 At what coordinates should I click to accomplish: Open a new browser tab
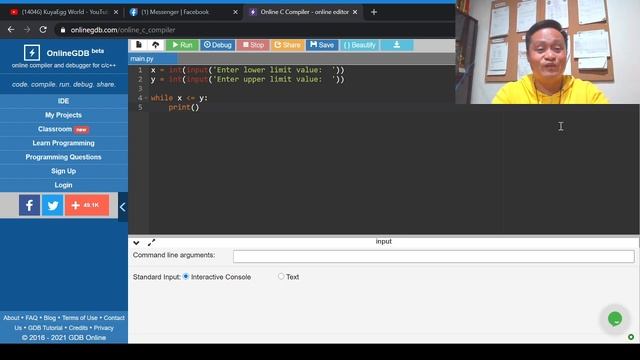[373, 12]
